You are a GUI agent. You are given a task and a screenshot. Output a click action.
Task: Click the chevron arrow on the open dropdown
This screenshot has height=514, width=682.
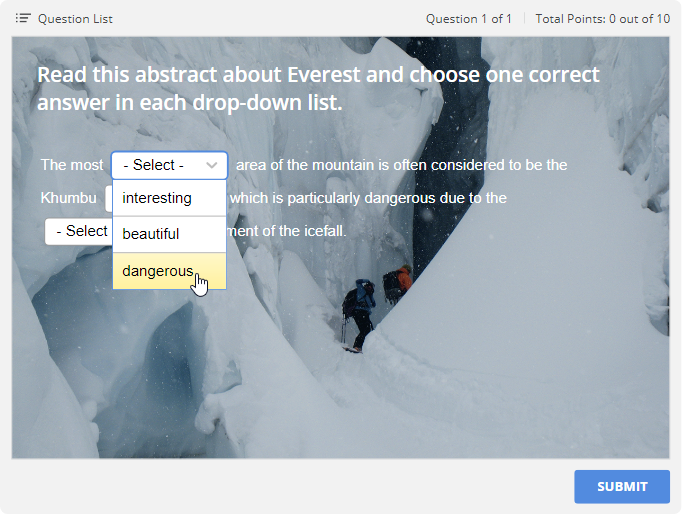pos(211,165)
